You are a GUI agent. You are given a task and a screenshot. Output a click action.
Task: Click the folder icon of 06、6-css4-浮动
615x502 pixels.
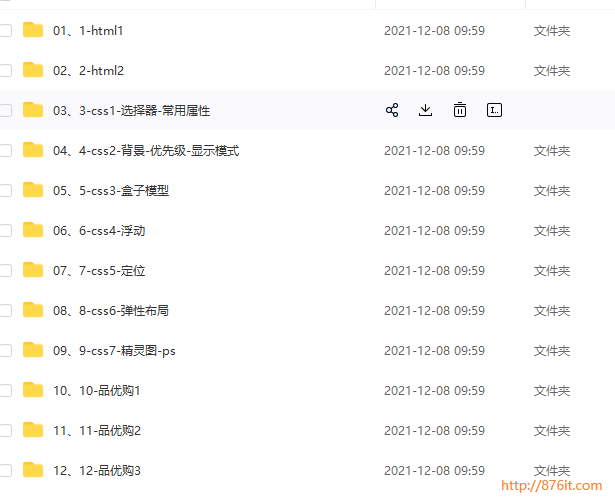coord(33,230)
